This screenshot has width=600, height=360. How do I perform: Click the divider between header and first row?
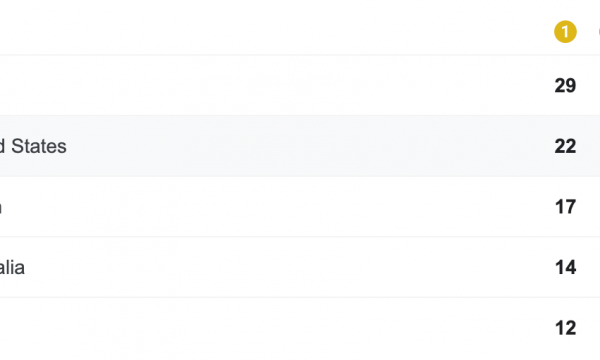(x=300, y=55)
